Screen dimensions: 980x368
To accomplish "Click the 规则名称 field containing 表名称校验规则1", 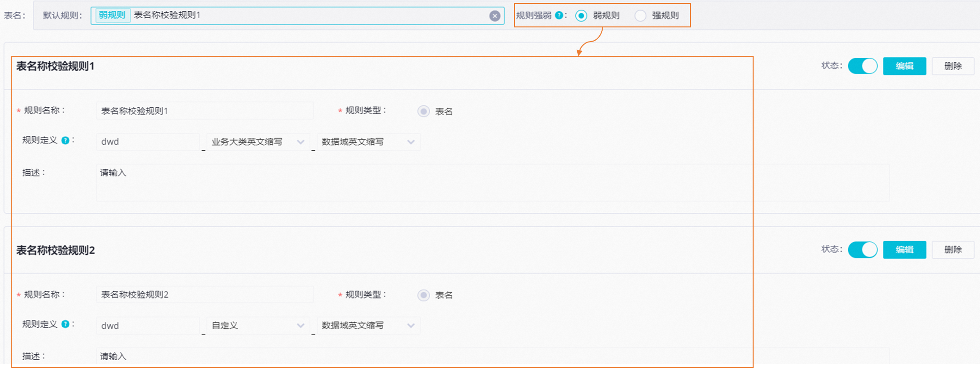I will click(x=205, y=111).
